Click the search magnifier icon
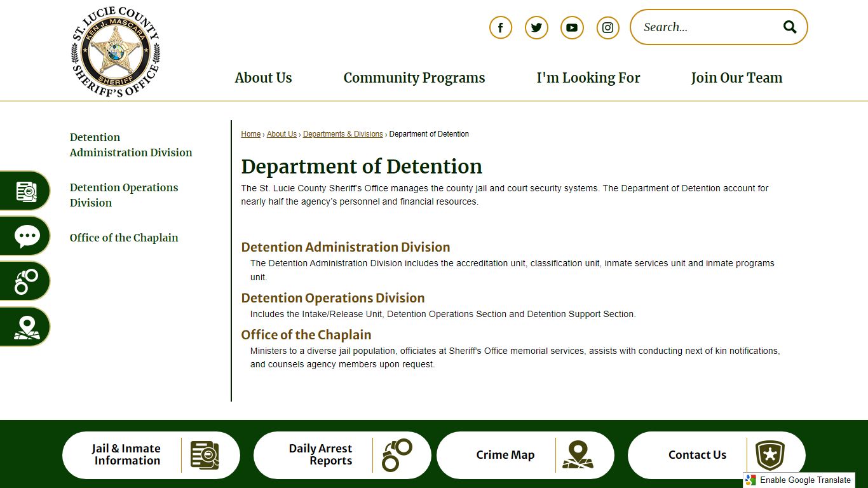The width and height of the screenshot is (868, 488). tap(790, 27)
